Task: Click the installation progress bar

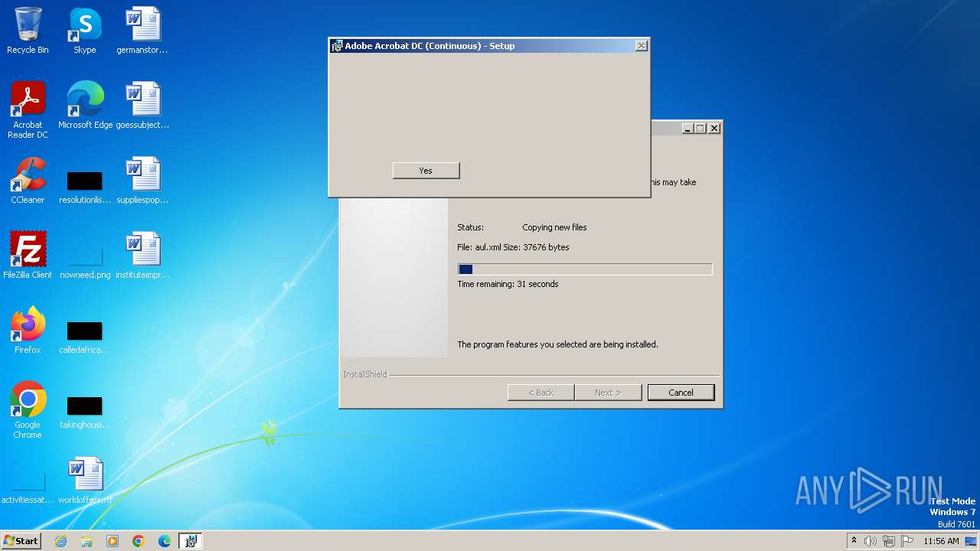Action: tap(585, 269)
